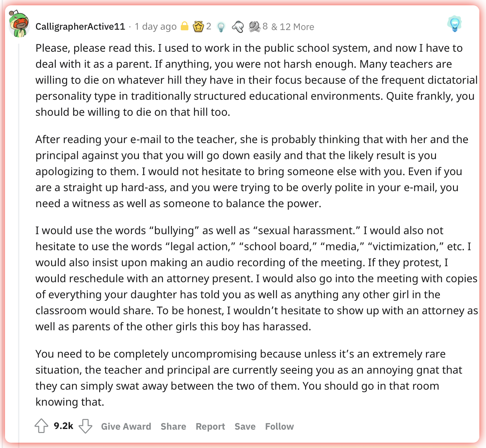Click the large glowing lightbulb award top right

pos(454,24)
